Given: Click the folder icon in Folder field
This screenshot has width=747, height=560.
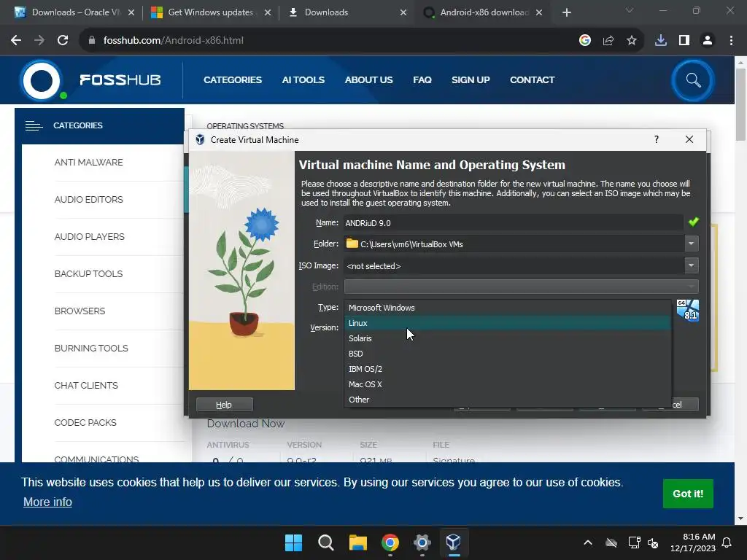Looking at the screenshot, I should click(x=352, y=244).
